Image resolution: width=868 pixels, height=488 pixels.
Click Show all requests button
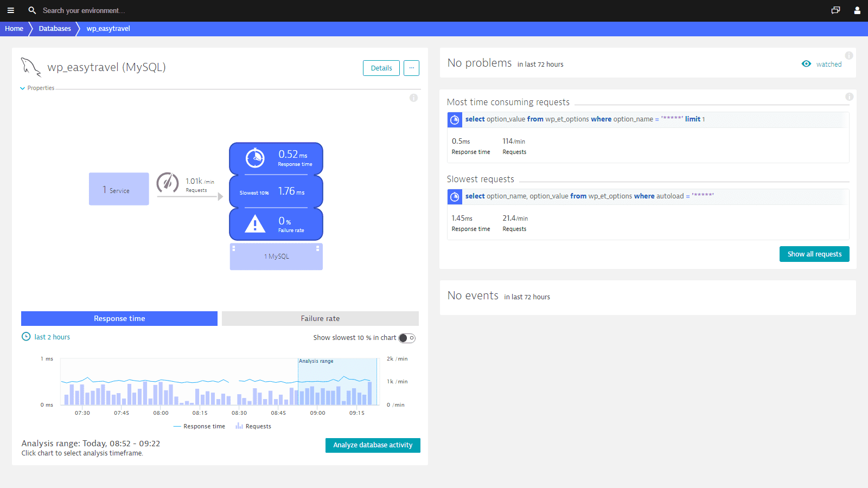point(814,254)
